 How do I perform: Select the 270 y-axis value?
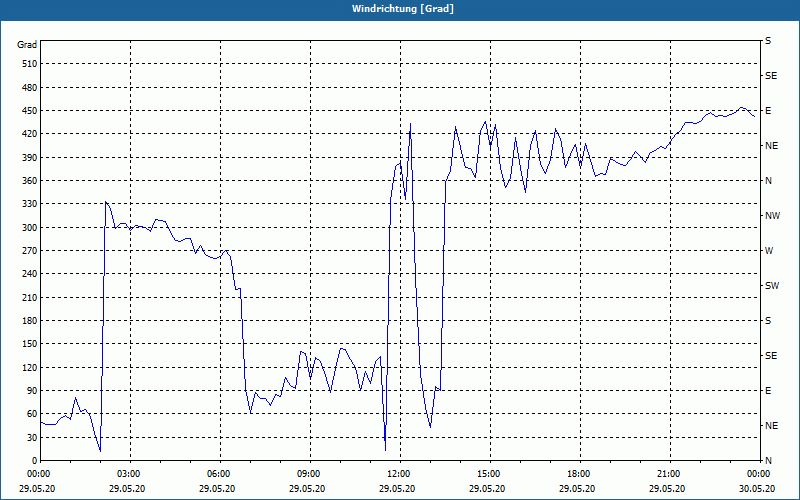pos(30,251)
